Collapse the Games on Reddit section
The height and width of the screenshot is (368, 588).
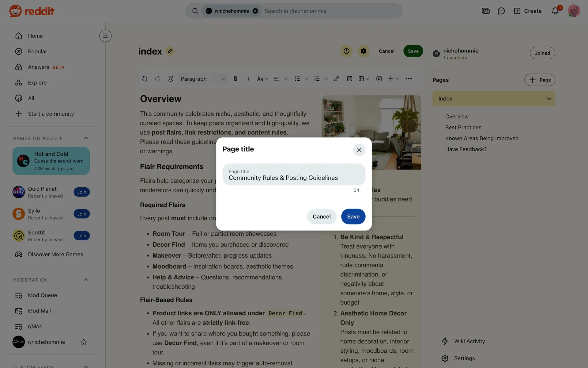coord(86,138)
